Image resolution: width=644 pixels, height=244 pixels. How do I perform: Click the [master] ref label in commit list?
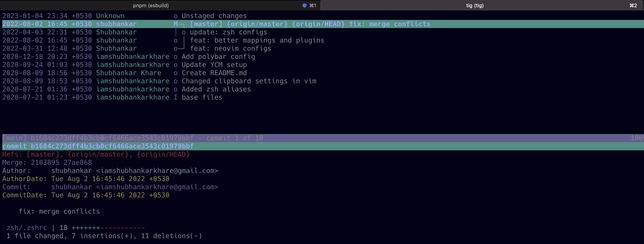206,24
